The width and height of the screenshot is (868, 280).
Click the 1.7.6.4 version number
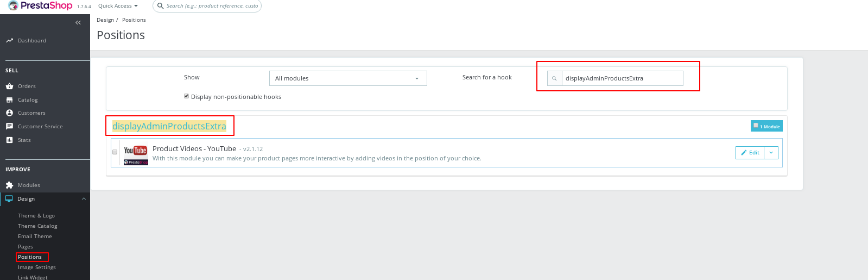point(84,7)
